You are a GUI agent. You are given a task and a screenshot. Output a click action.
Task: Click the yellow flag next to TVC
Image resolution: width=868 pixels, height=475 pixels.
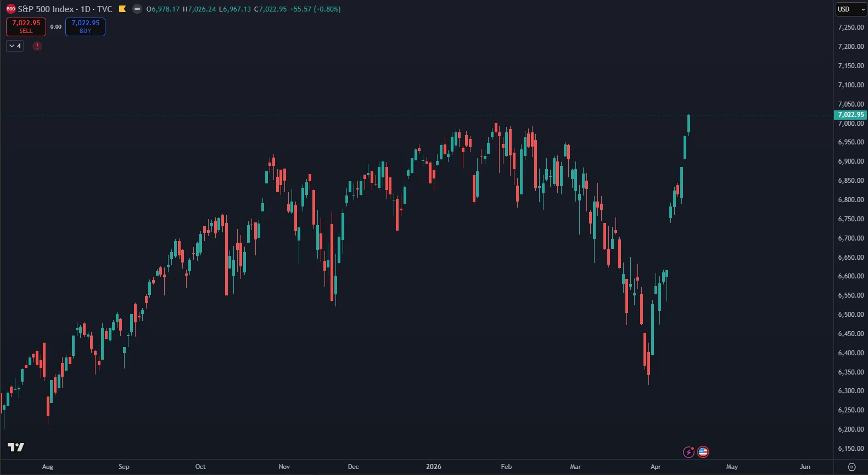pos(122,9)
